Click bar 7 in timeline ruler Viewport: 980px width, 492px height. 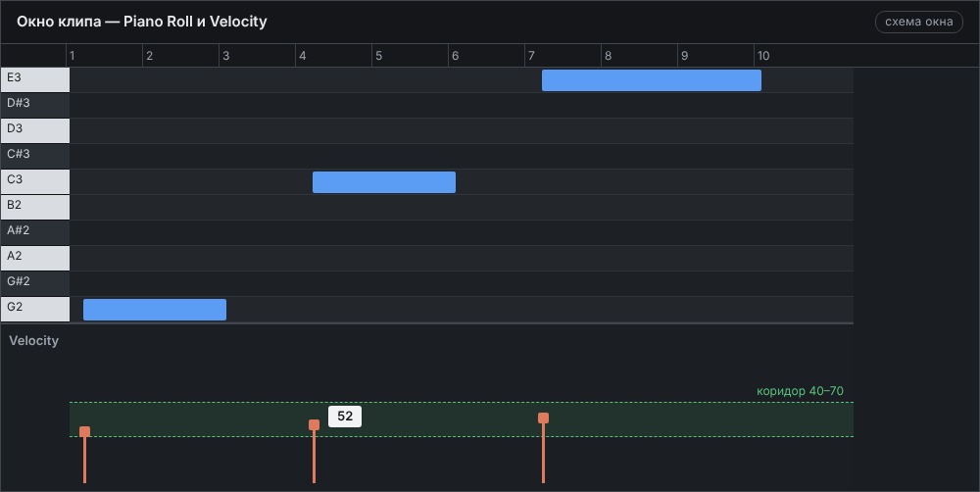pyautogui.click(x=563, y=56)
